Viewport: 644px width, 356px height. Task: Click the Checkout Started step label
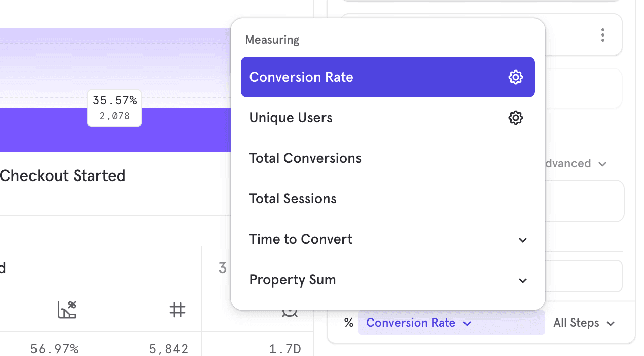tap(62, 176)
